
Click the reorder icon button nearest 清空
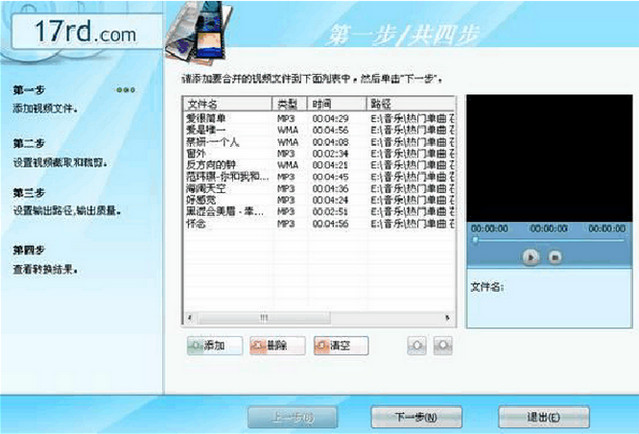417,346
